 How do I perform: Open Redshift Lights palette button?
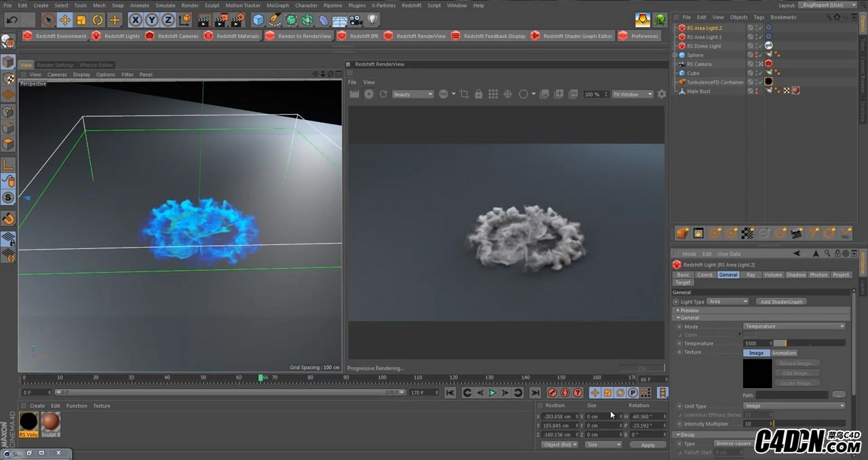[x=115, y=36]
